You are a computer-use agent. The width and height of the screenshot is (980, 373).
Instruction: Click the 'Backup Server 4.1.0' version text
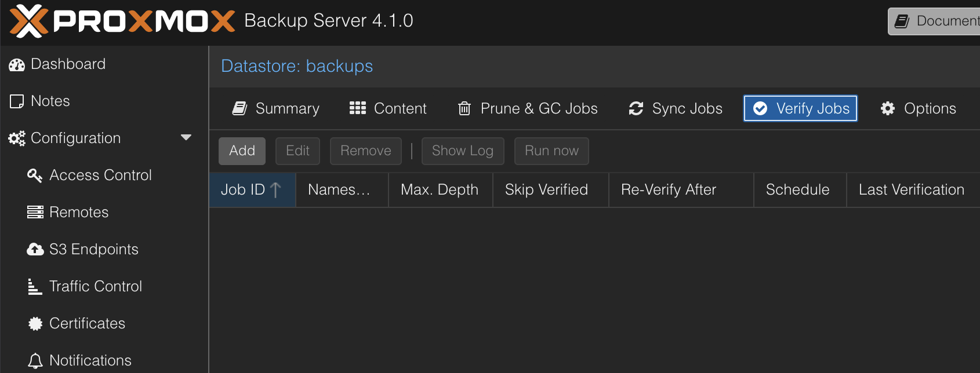pos(329,21)
